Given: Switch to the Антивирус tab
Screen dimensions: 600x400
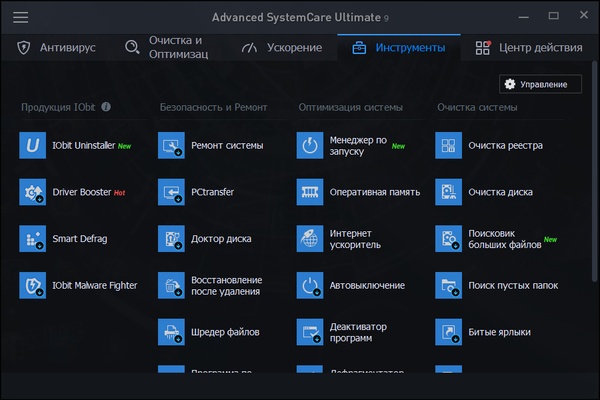Looking at the screenshot, I should (57, 48).
